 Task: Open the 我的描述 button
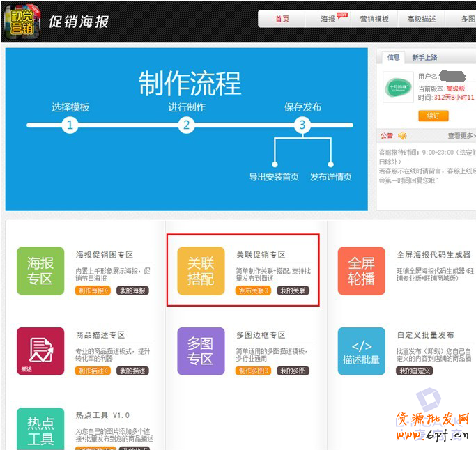click(132, 371)
